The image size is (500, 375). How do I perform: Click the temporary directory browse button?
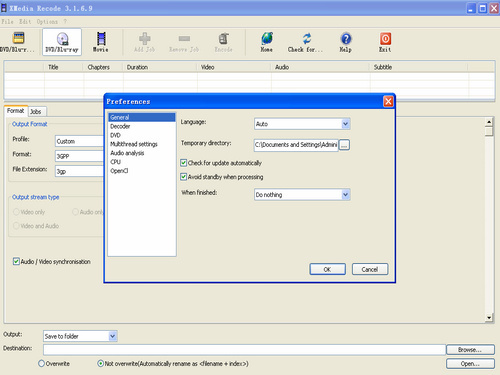pos(344,145)
